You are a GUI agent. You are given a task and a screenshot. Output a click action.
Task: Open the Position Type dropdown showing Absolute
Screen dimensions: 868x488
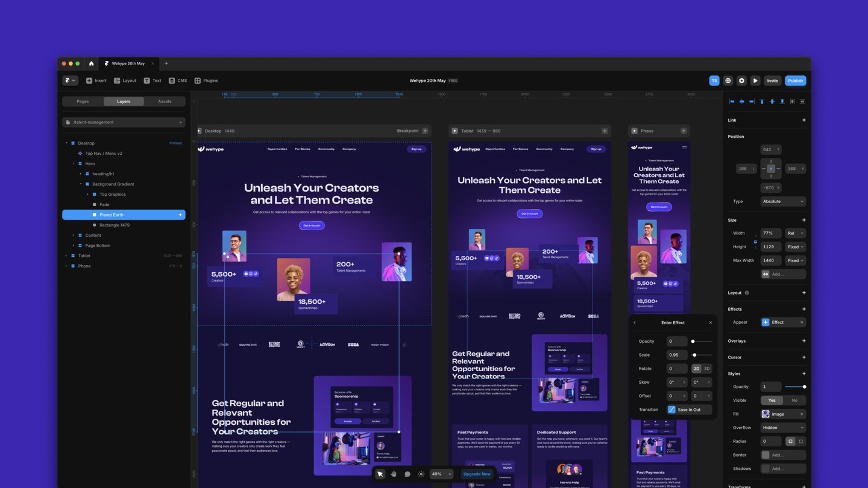782,201
